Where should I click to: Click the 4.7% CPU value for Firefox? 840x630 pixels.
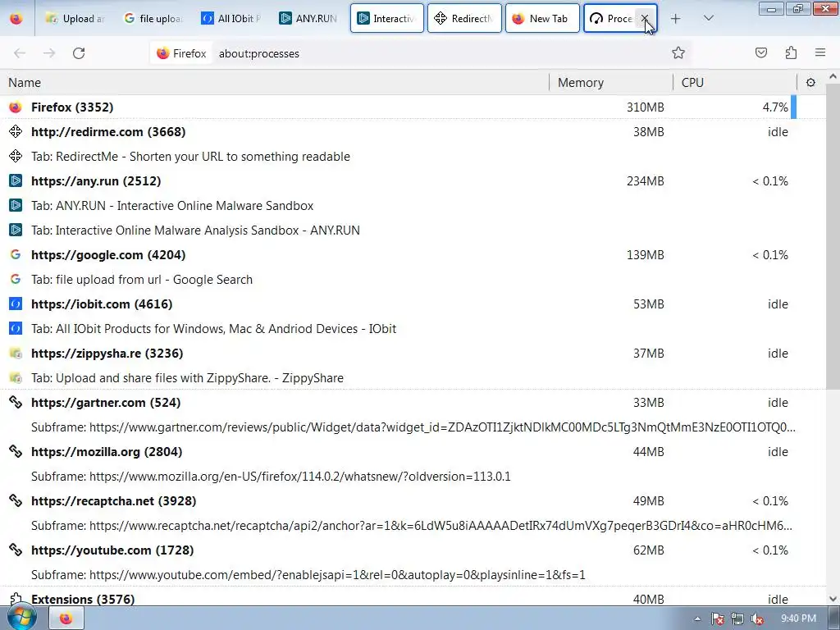[775, 107]
